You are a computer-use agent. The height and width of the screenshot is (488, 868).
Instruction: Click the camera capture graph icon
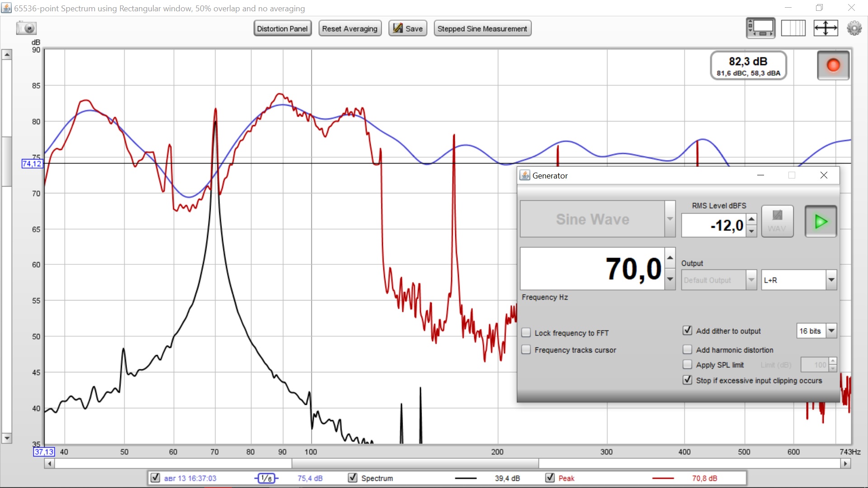(26, 28)
